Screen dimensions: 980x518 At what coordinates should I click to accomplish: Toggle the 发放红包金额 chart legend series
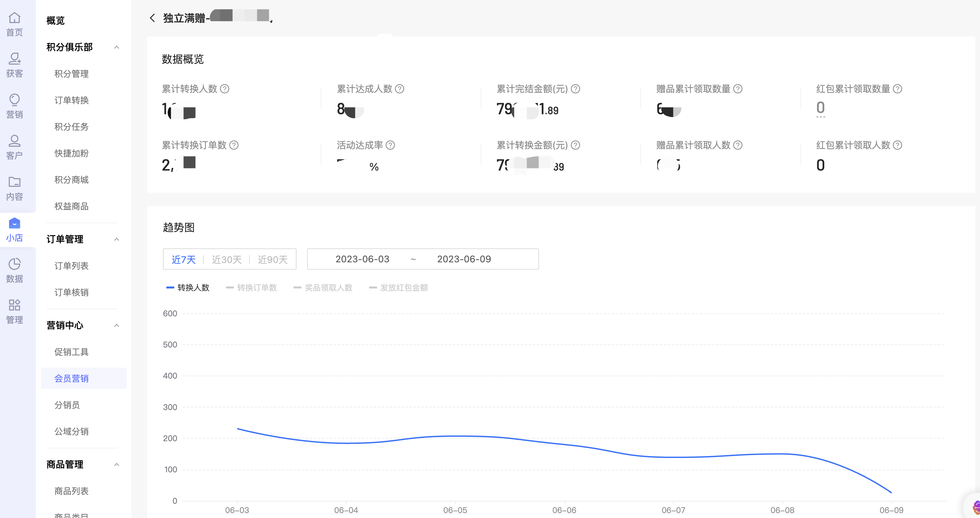coord(399,287)
